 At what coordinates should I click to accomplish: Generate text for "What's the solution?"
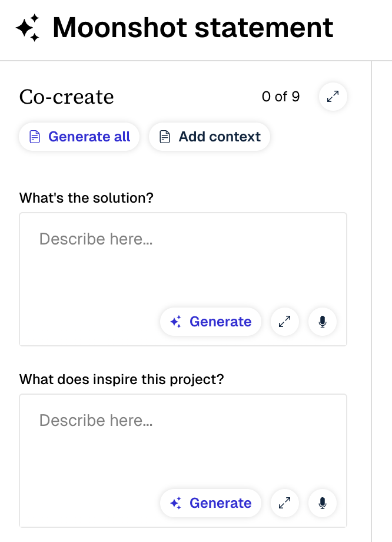point(211,322)
